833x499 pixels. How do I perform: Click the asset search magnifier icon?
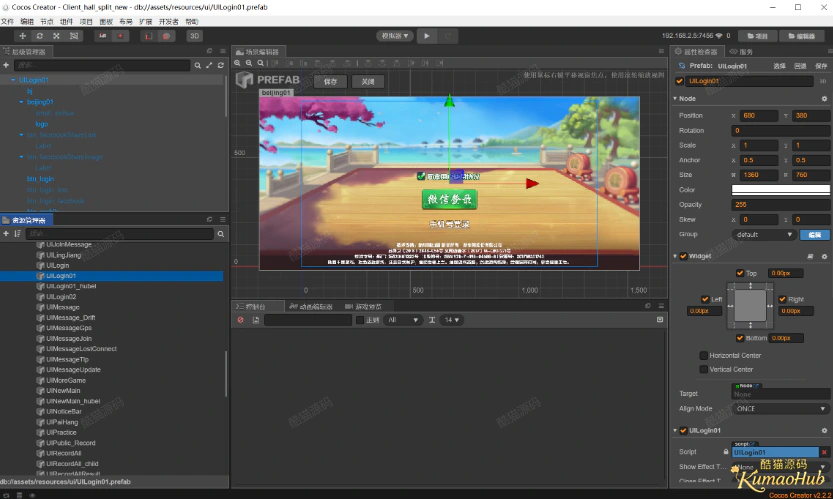point(220,234)
